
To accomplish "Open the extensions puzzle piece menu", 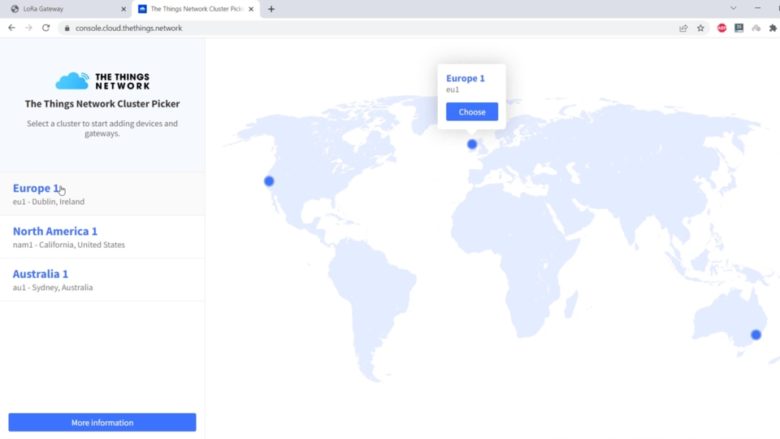I will coord(773,28).
